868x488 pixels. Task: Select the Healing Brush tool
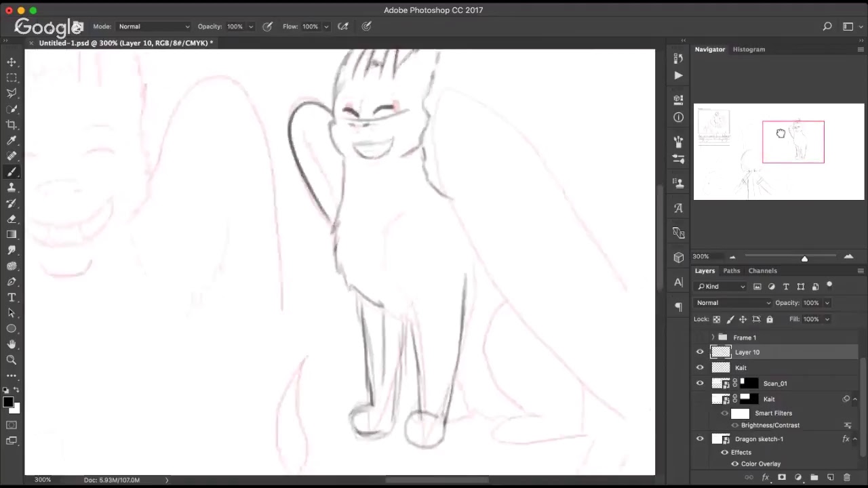12,156
